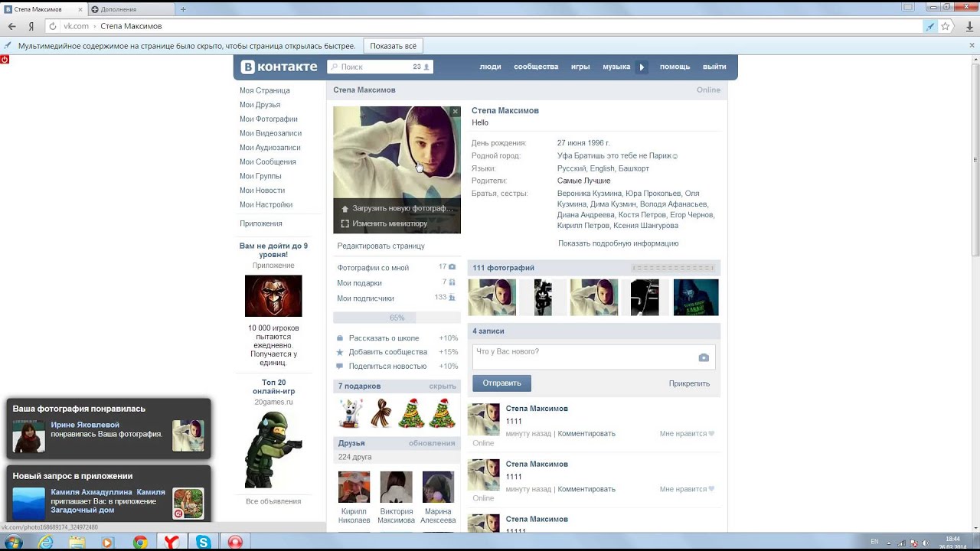Open the помощь header menu item
980x551 pixels.
pyautogui.click(x=675, y=67)
